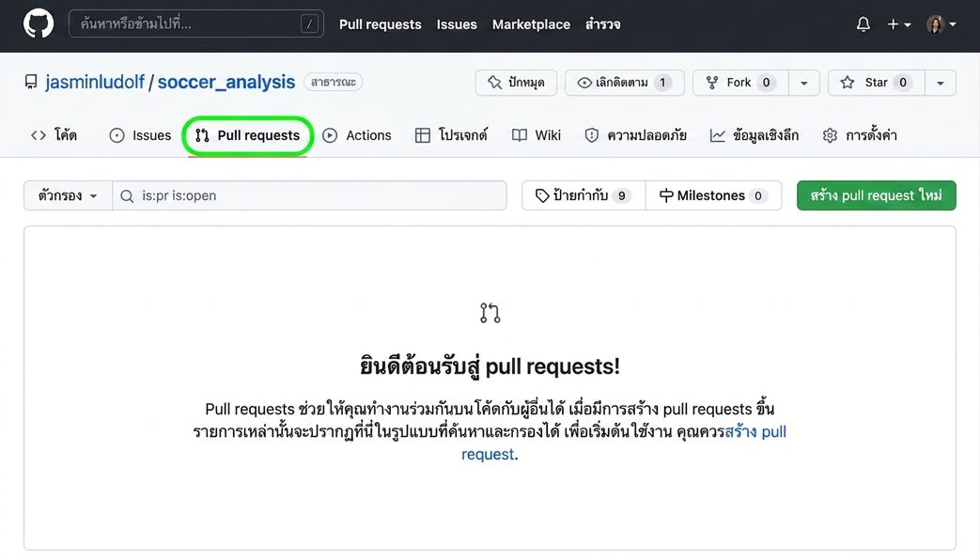Click the Milestones count 0 badge

tap(757, 195)
